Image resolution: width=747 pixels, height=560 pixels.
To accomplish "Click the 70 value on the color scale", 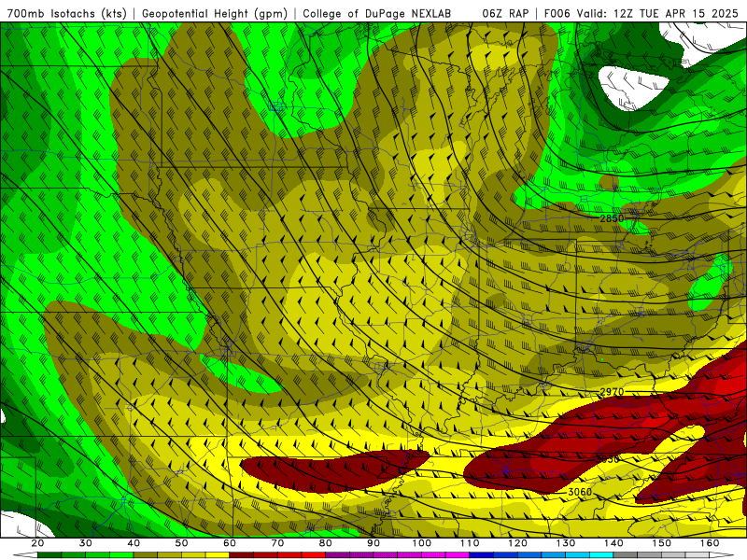I will tap(277, 543).
